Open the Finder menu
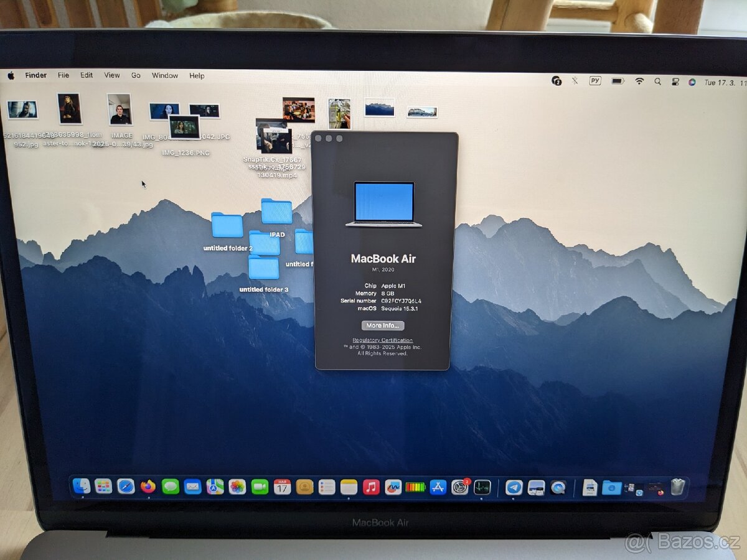The image size is (747, 560). (x=36, y=75)
